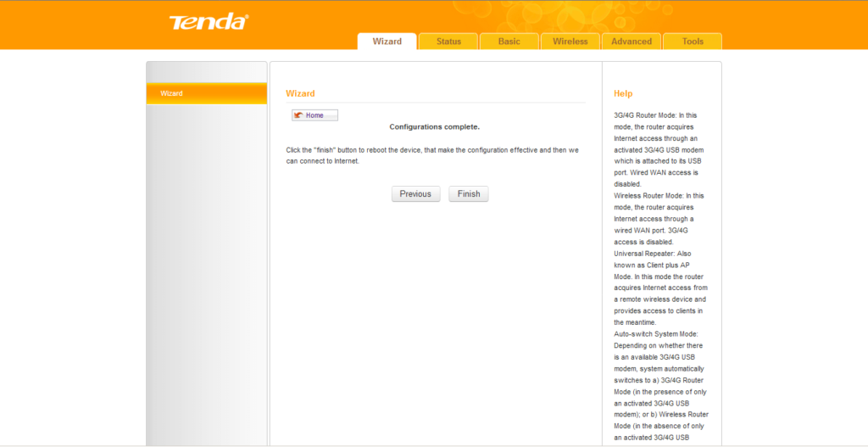The image size is (868, 447).
Task: Click the "Configurations complete." message
Action: (x=434, y=127)
